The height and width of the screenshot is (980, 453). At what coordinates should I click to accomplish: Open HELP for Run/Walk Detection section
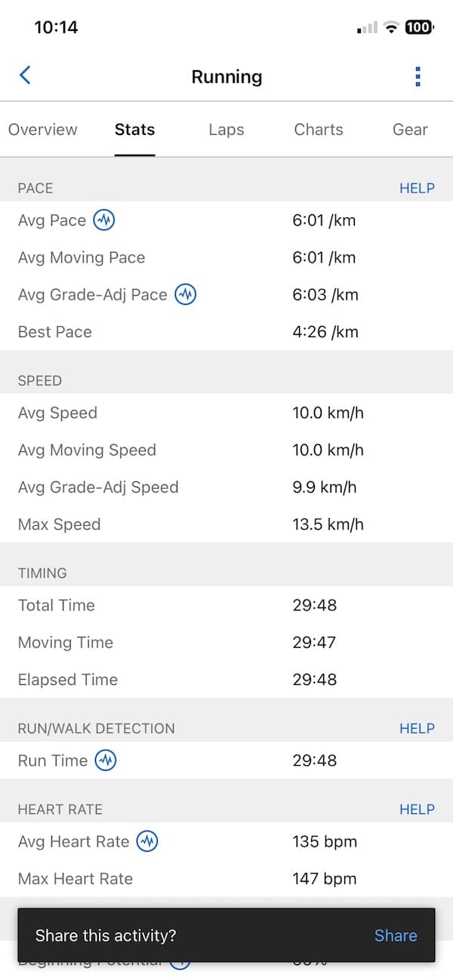pyautogui.click(x=417, y=728)
